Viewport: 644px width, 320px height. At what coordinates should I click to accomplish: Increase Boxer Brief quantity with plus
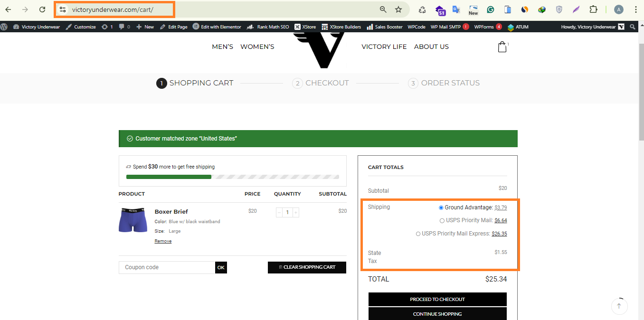[296, 212]
